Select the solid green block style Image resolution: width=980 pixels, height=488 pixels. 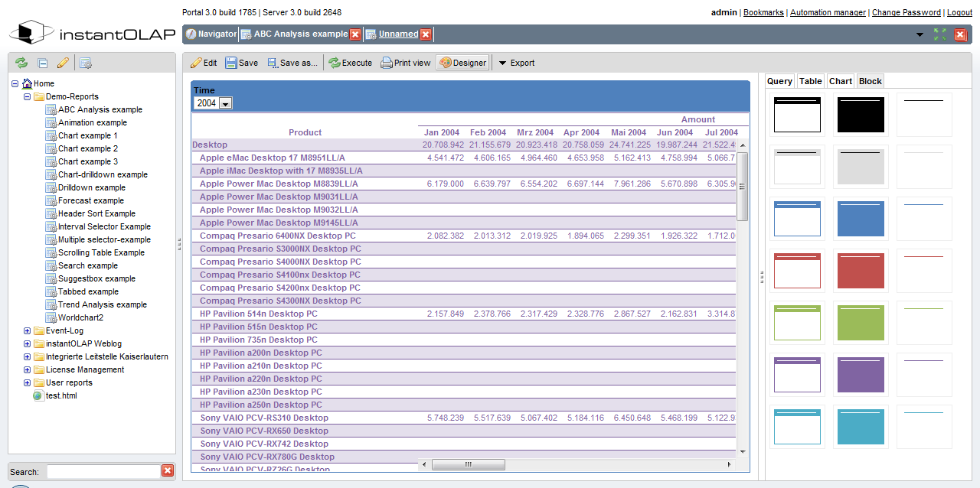(x=861, y=323)
